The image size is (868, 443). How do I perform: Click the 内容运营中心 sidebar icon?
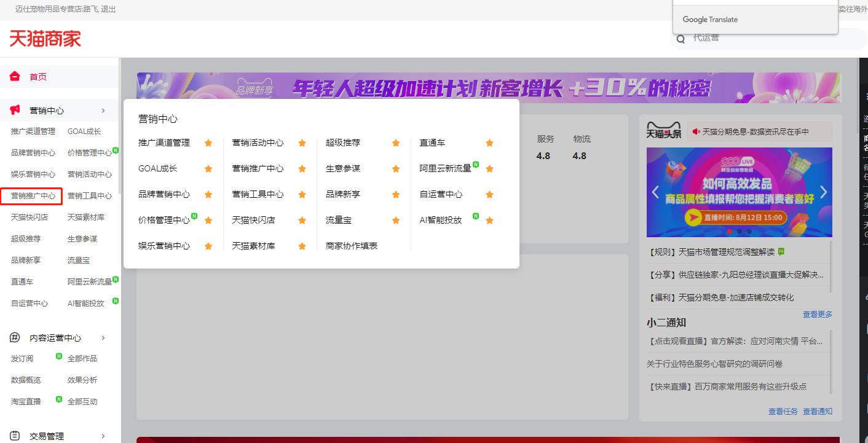click(15, 337)
